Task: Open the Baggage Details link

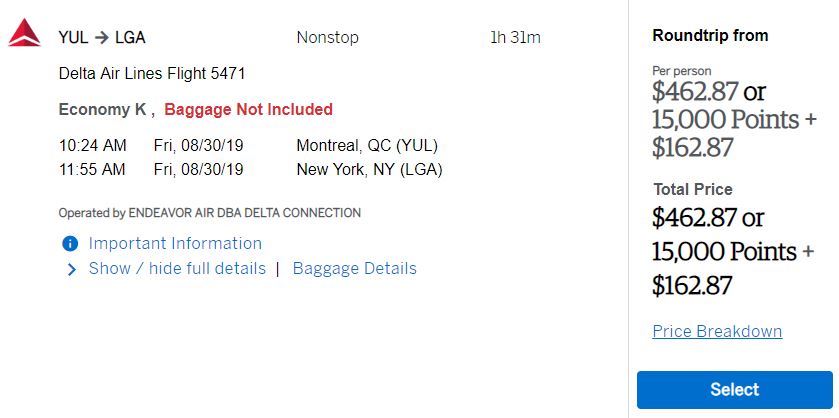Action: tap(354, 269)
